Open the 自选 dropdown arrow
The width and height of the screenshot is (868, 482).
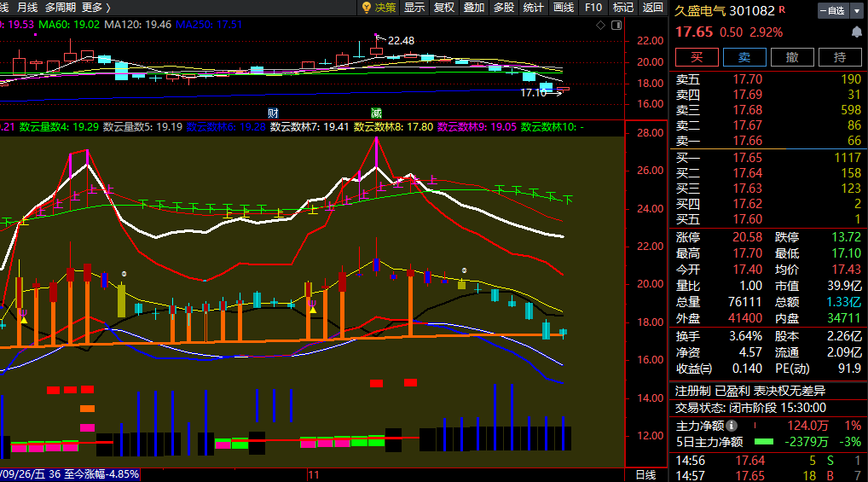point(857,10)
